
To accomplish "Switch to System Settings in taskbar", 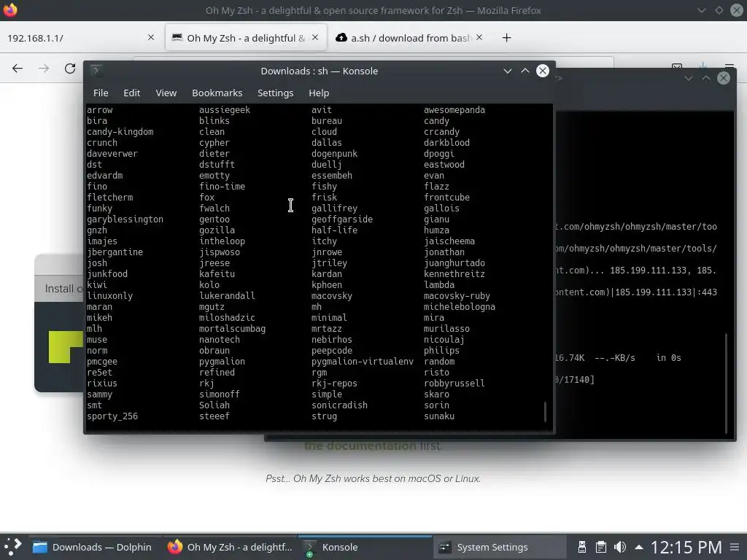I will tap(499, 547).
